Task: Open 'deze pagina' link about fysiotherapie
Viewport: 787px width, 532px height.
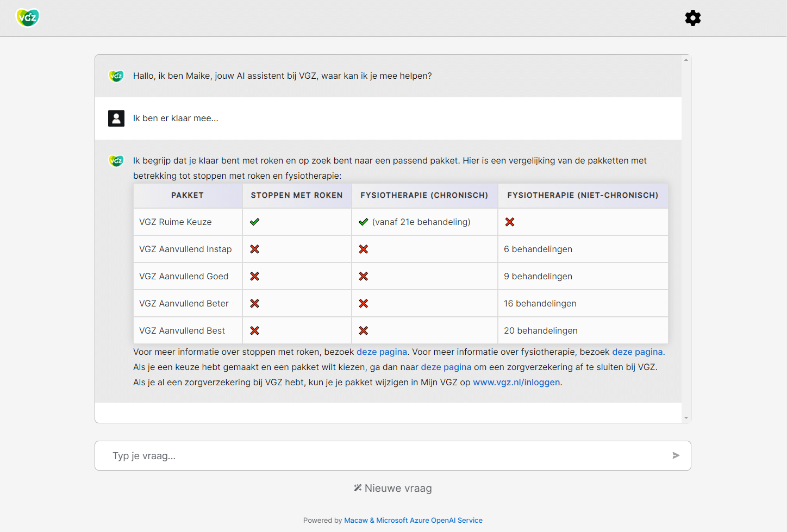Action: 637,352
